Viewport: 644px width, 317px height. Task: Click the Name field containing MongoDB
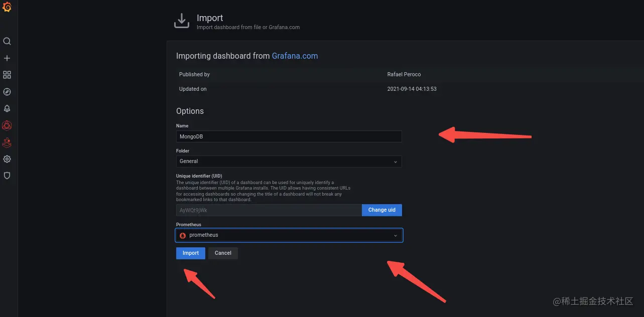pos(289,136)
